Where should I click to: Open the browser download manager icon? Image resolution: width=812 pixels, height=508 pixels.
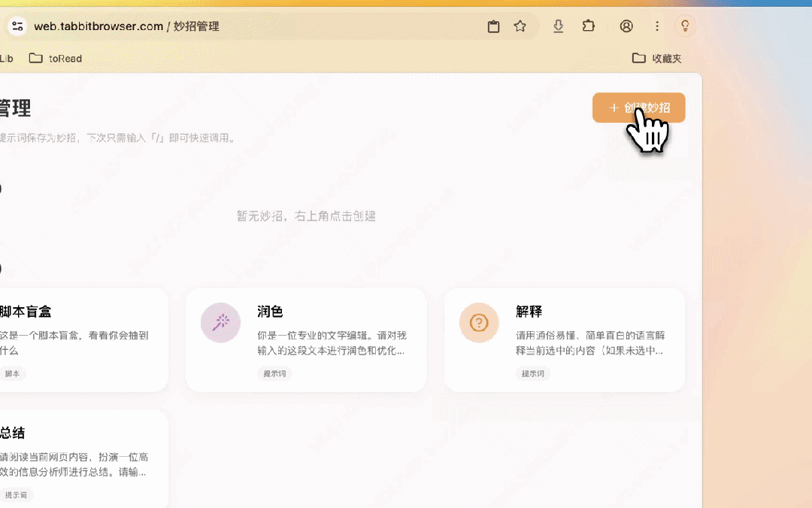point(558,26)
